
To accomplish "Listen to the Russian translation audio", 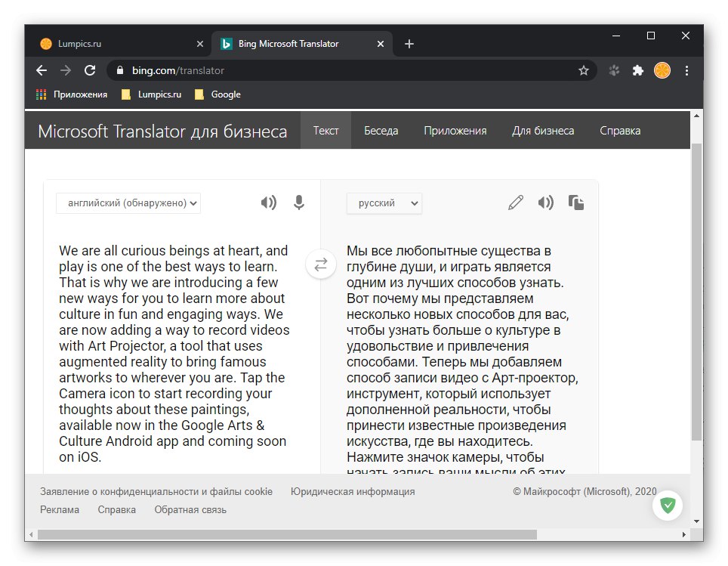I will point(546,203).
